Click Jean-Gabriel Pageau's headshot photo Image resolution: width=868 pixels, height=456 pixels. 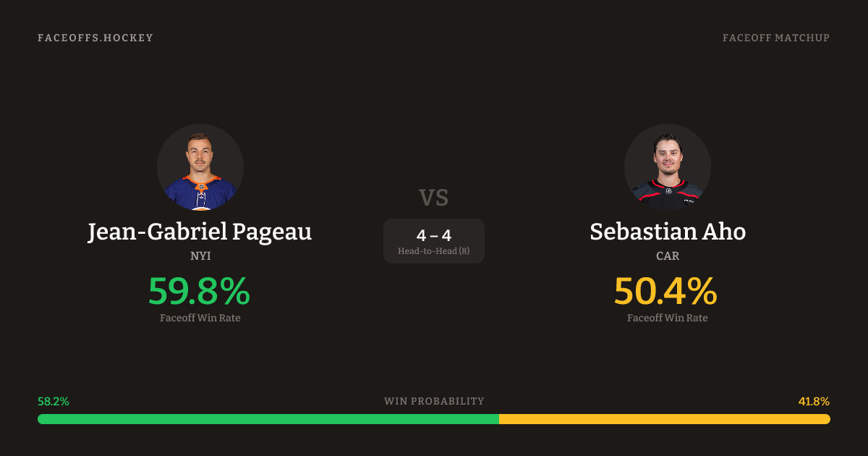point(200,167)
